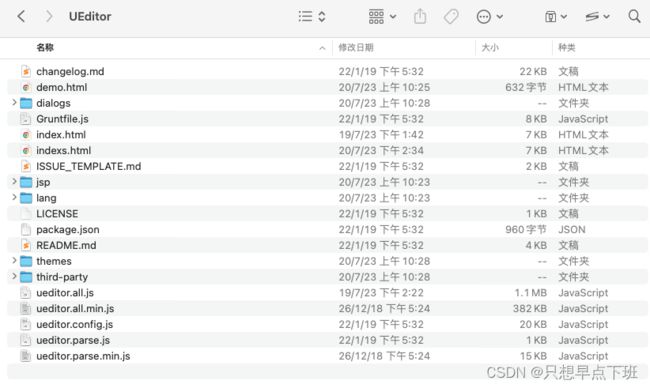This screenshot has width=650, height=388.
Task: Expand the themes folder arrow
Action: pos(14,261)
